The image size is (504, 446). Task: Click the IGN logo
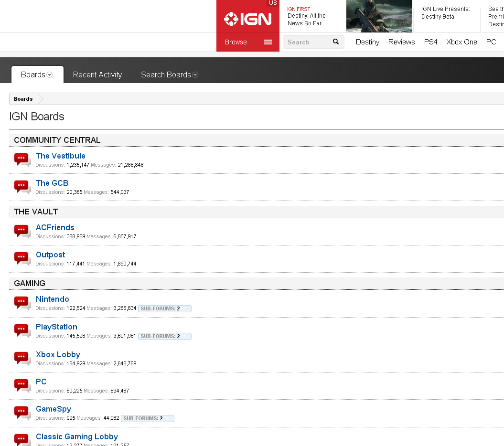point(248,19)
